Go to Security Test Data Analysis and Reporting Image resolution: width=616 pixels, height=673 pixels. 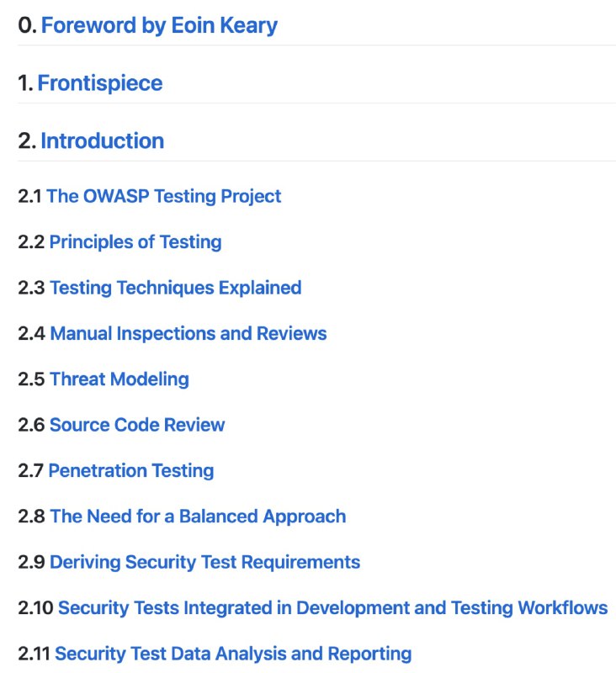tap(233, 653)
